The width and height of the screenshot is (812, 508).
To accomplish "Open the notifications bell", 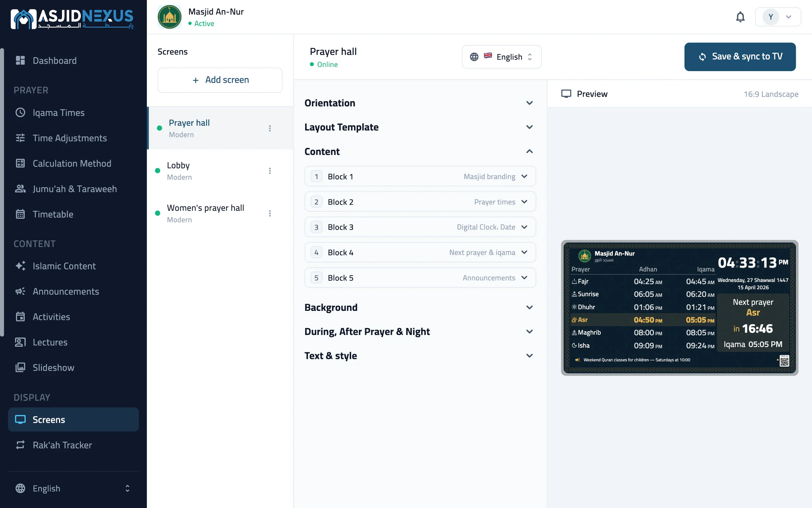I will click(740, 17).
